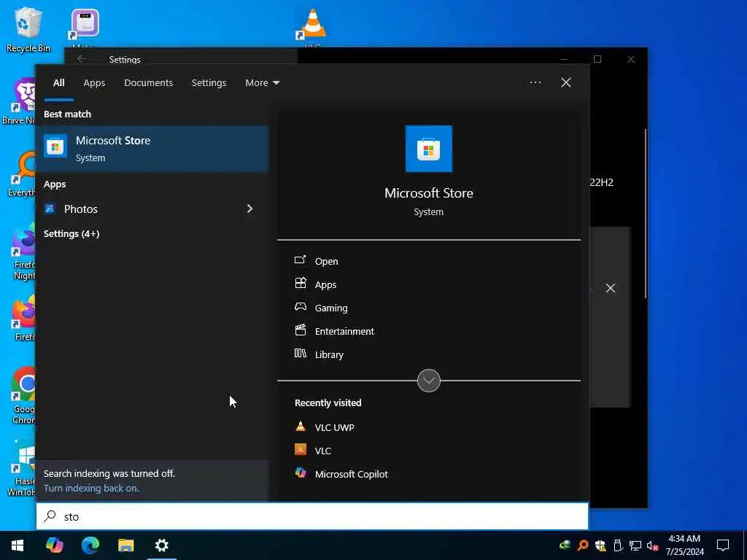Switch to Documents search tab
The height and width of the screenshot is (560, 747).
(x=148, y=83)
